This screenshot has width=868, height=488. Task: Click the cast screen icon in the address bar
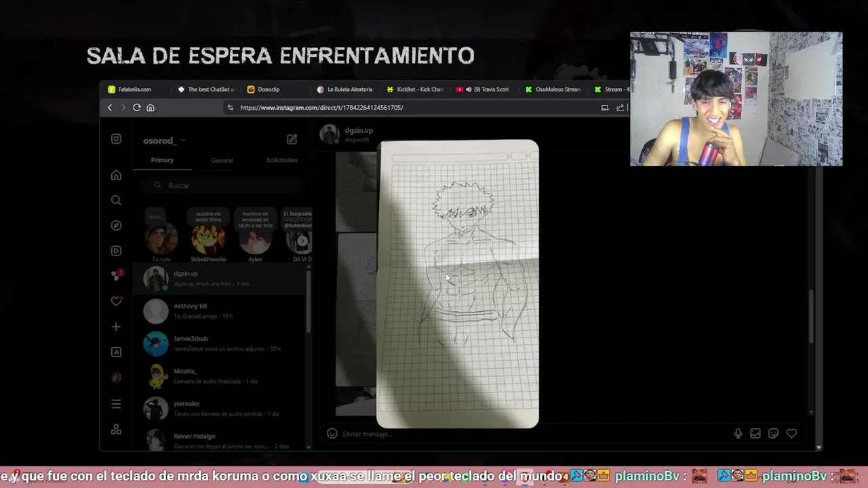pyautogui.click(x=605, y=108)
